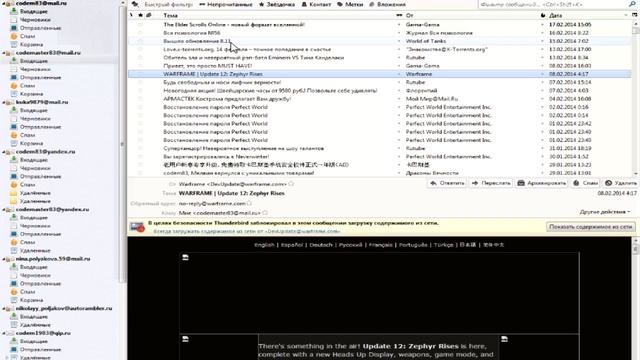Click Черновики icon under koka9879@mail.ru

pyautogui.click(x=14, y=118)
